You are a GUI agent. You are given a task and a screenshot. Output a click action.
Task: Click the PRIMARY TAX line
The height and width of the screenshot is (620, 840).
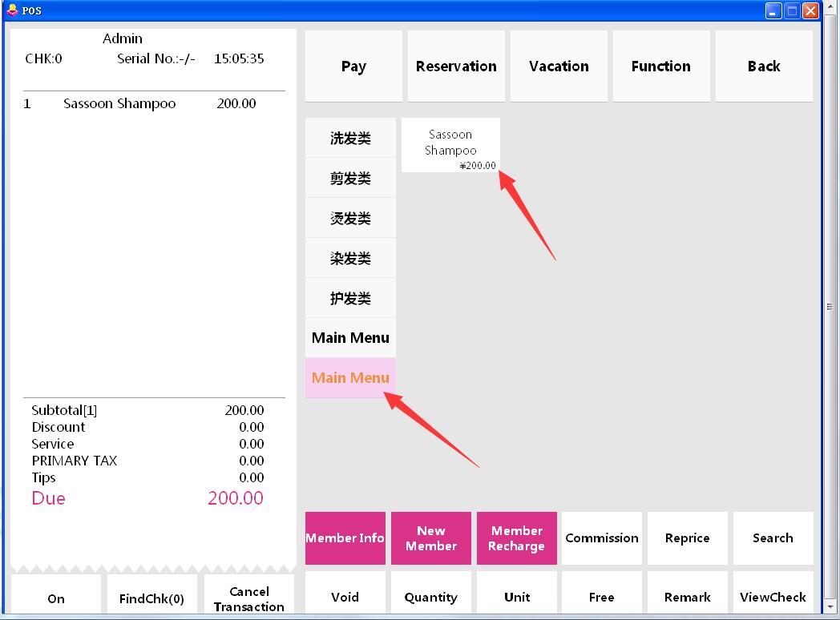click(147, 461)
